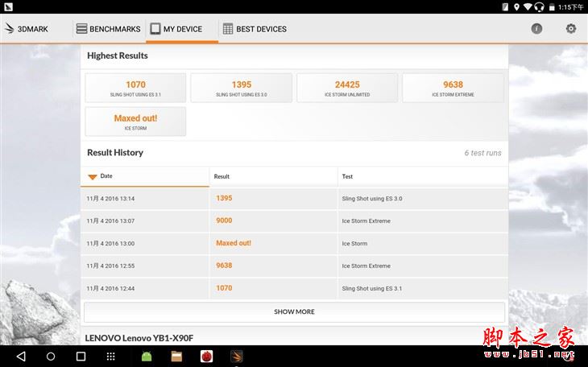Select the My Device tab
588x367 pixels.
(x=182, y=29)
